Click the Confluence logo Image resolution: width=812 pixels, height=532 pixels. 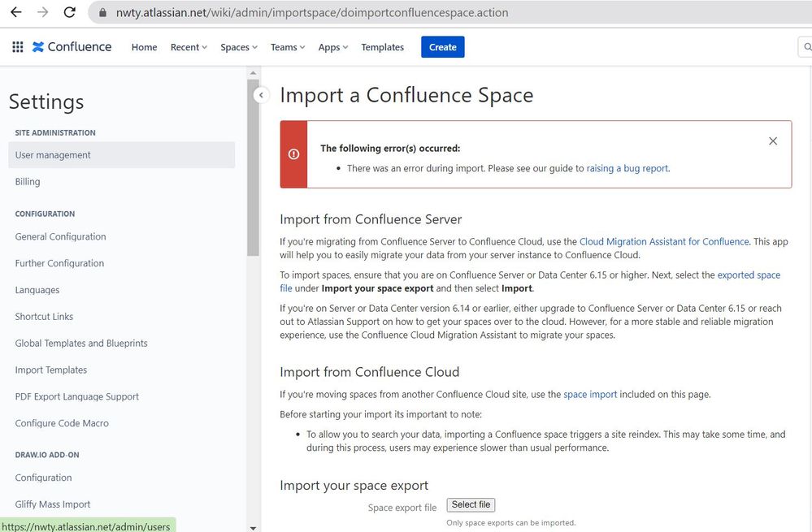[72, 47]
